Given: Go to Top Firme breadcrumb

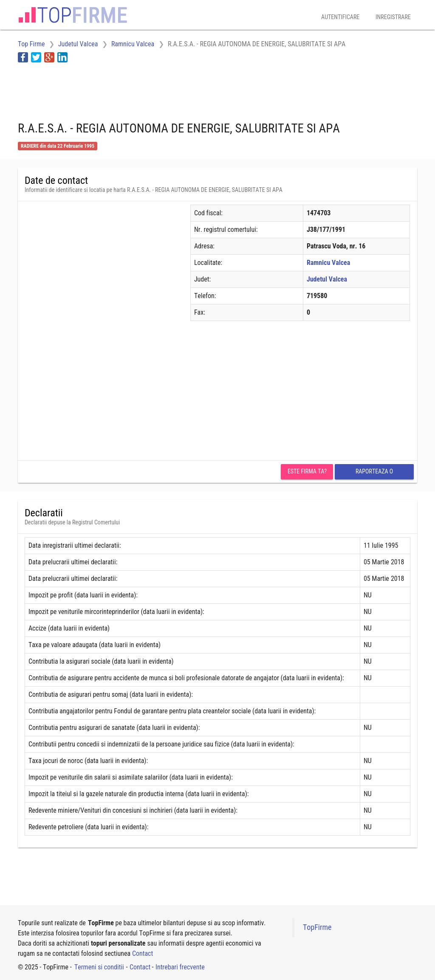Looking at the screenshot, I should [x=31, y=44].
